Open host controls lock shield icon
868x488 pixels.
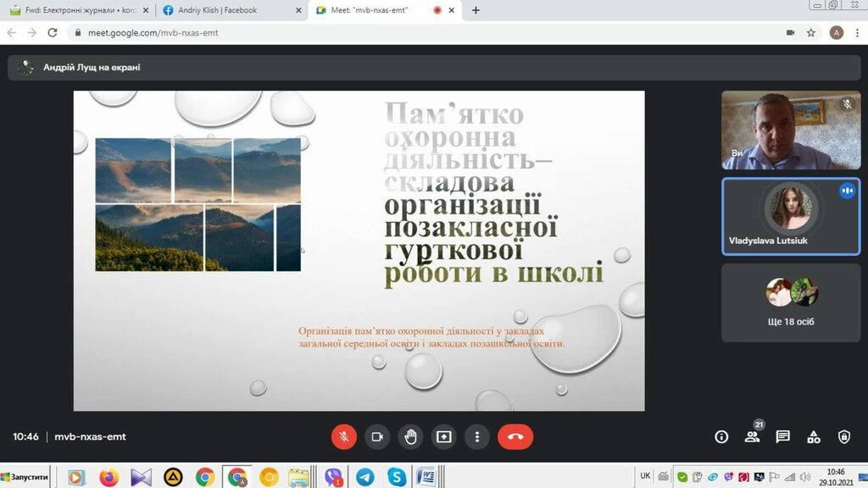coord(843,437)
